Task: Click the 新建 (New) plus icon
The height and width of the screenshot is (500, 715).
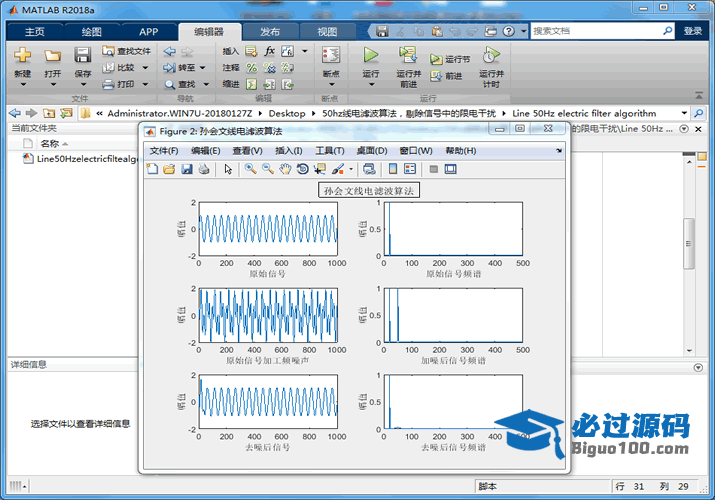Action: (22, 56)
